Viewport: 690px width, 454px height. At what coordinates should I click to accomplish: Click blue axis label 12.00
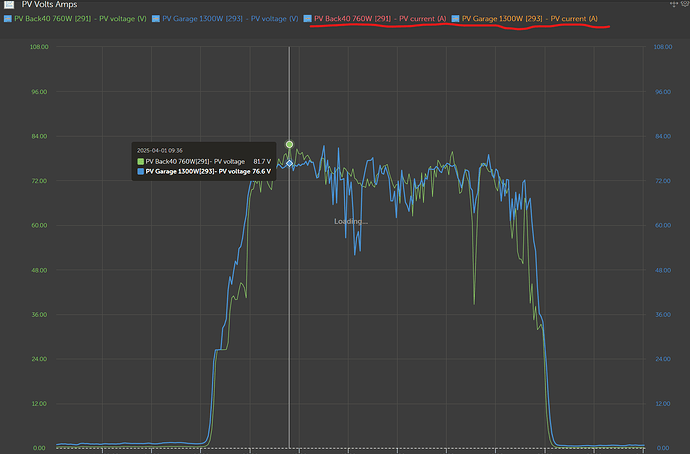(x=663, y=403)
